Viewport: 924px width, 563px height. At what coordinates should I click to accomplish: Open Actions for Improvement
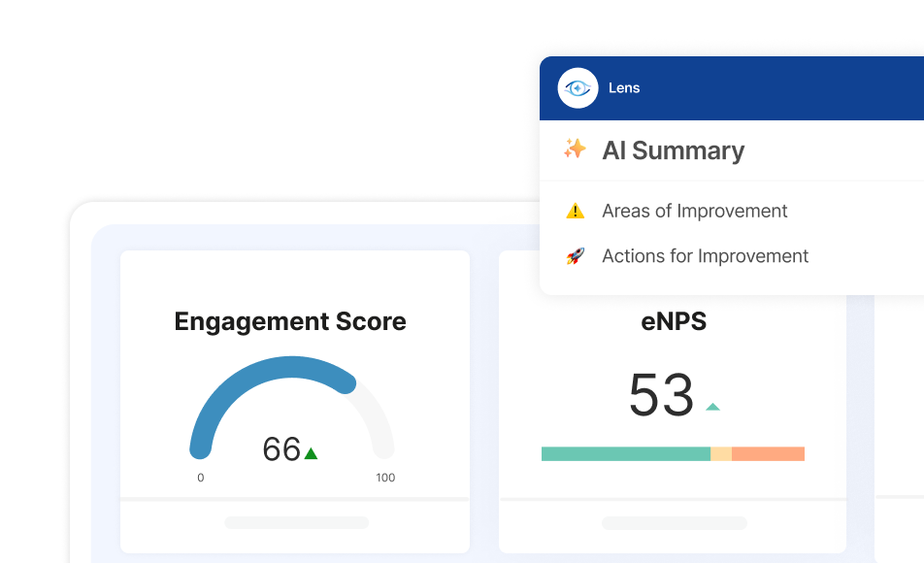[x=705, y=256]
